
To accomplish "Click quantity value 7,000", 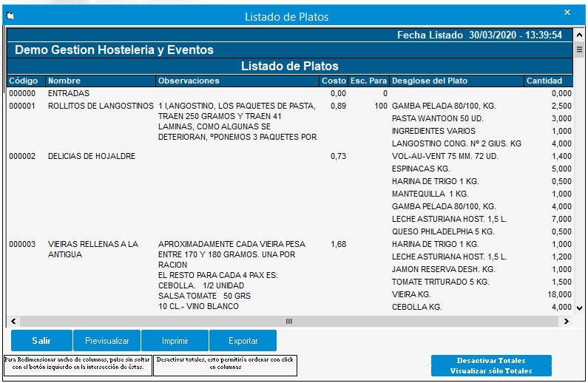I will click(x=561, y=220).
